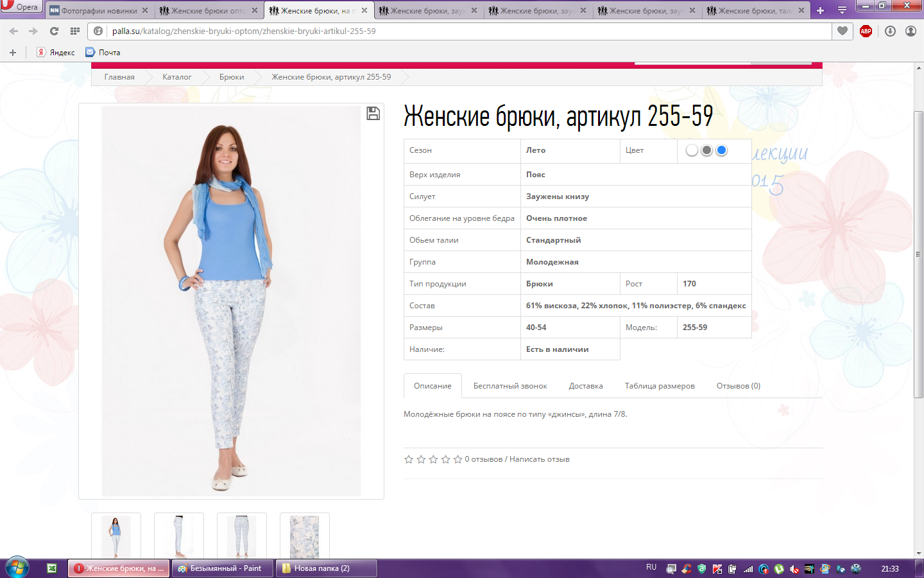Image resolution: width=924 pixels, height=578 pixels.
Task: Open Adguard from the system tray
Action: click(702, 569)
